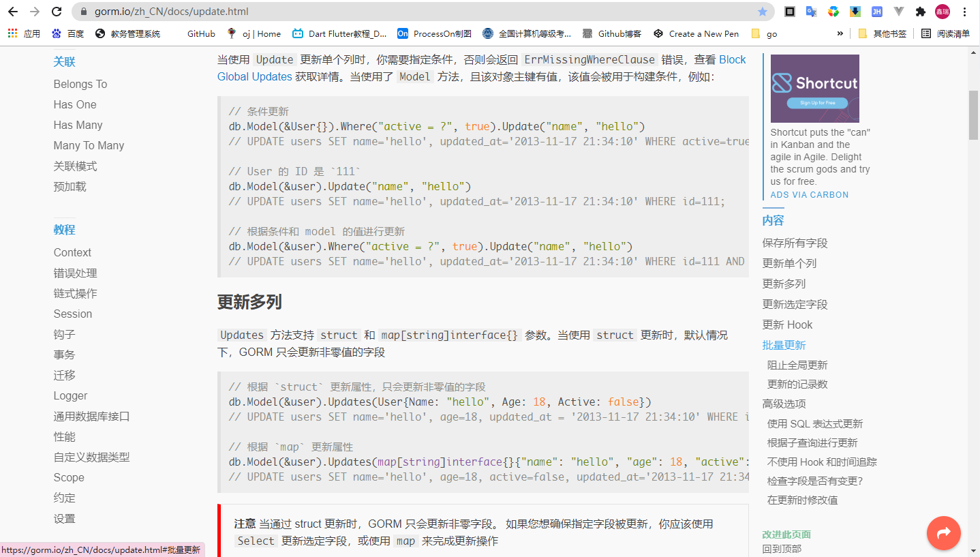Jump to 使用 SQL 表达式更新
This screenshot has height=557, width=980.
point(815,423)
